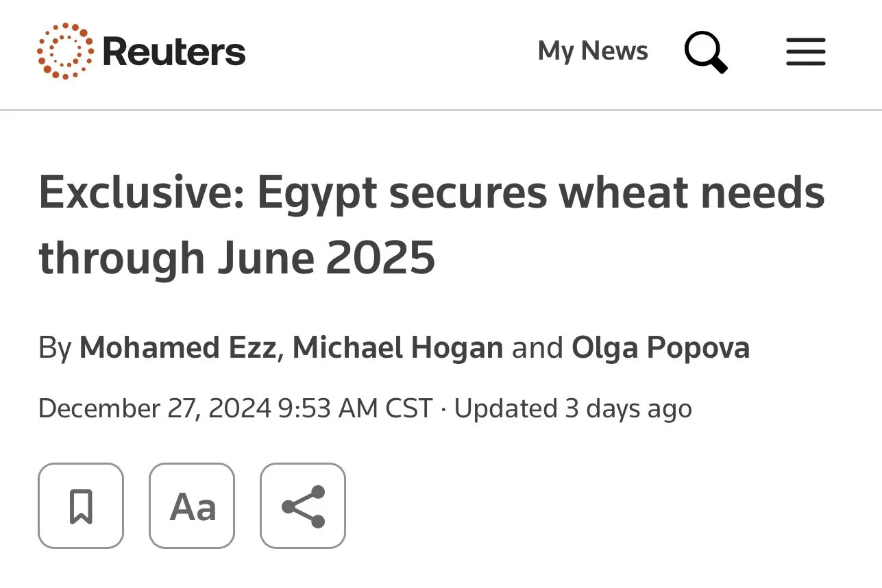The image size is (882, 588).
Task: Click the Reuters dotted-circle logo icon
Action: click(x=65, y=51)
